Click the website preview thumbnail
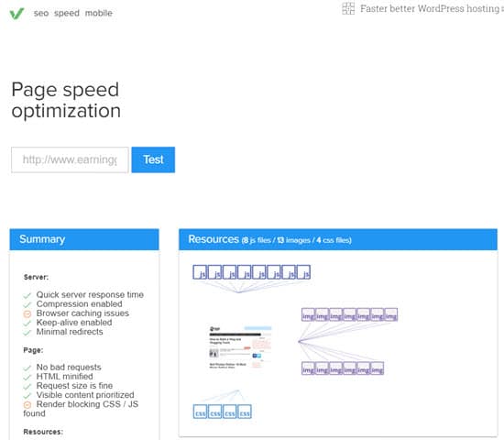504x440 pixels. 240,347
